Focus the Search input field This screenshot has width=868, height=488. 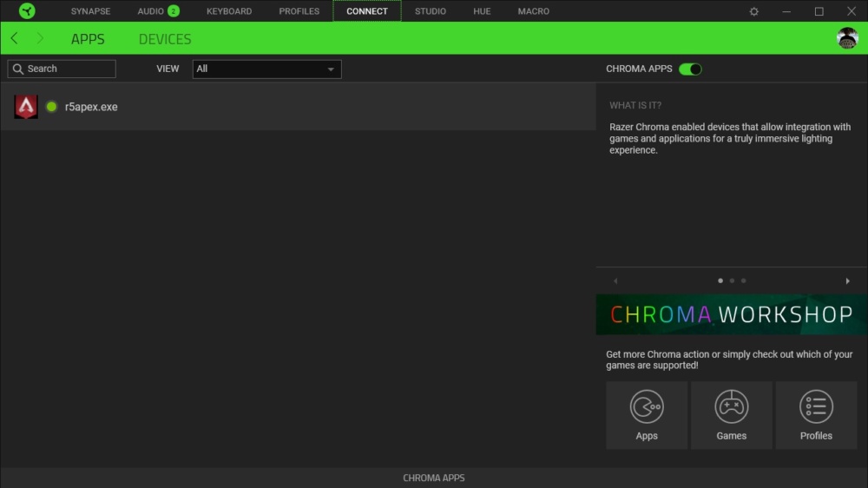[62, 69]
